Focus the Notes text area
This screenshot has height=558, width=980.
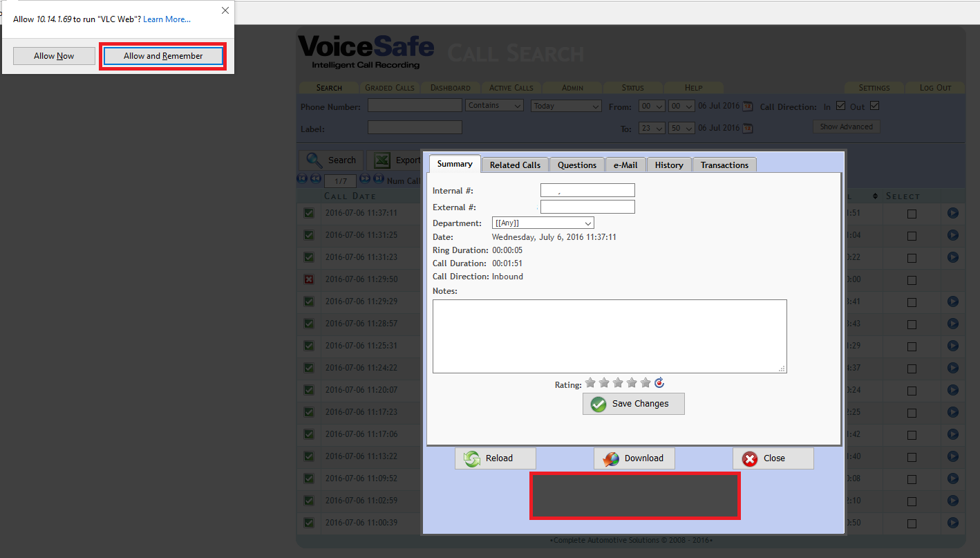(x=610, y=336)
